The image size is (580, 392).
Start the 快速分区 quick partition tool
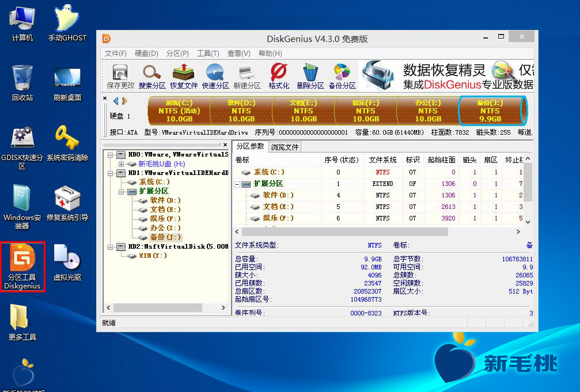click(215, 76)
